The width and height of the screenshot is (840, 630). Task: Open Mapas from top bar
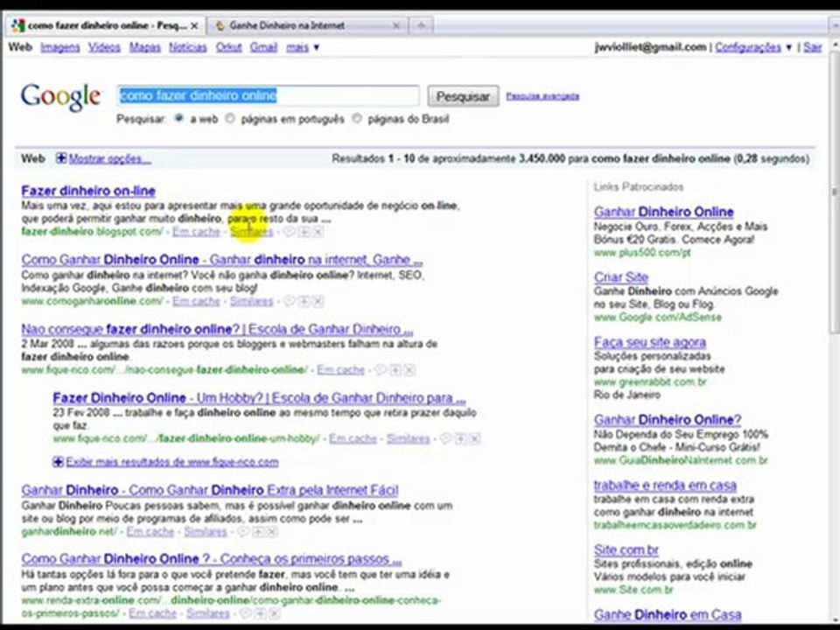coord(144,47)
